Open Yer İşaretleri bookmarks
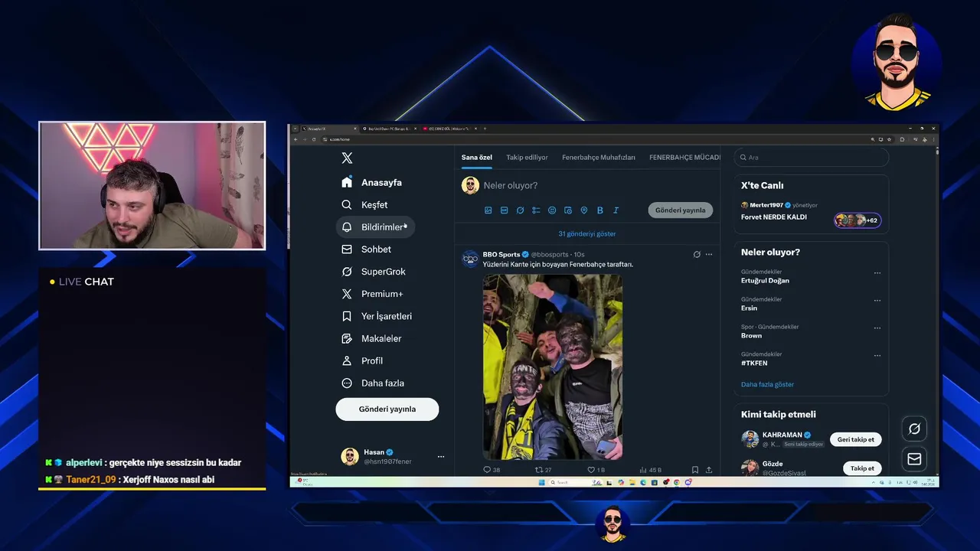Screen dimensions: 980x551 click(x=377, y=315)
